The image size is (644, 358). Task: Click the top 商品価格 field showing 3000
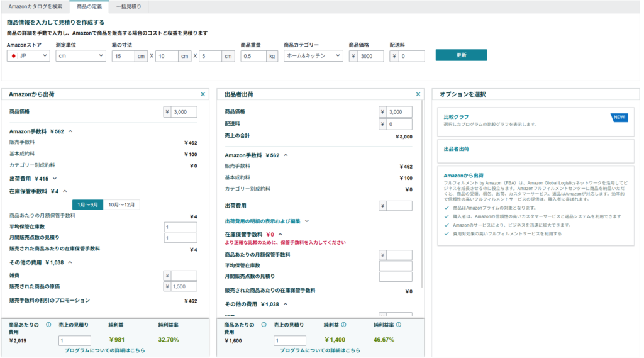point(370,56)
